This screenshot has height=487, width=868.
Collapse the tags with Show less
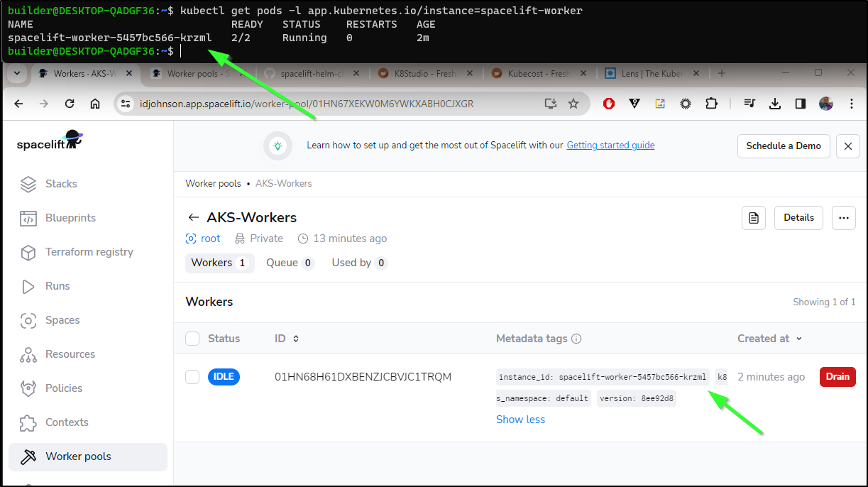click(520, 420)
